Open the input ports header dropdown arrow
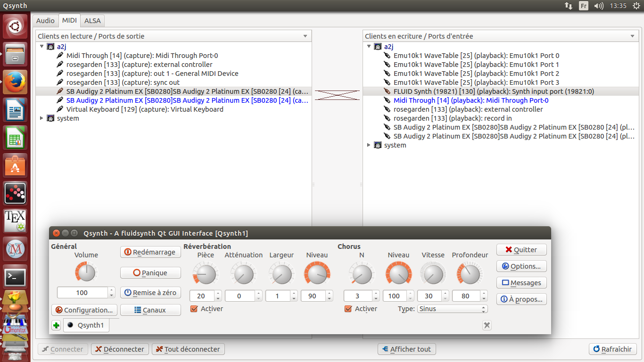Screen dimensions: 644x362 pos(633,36)
